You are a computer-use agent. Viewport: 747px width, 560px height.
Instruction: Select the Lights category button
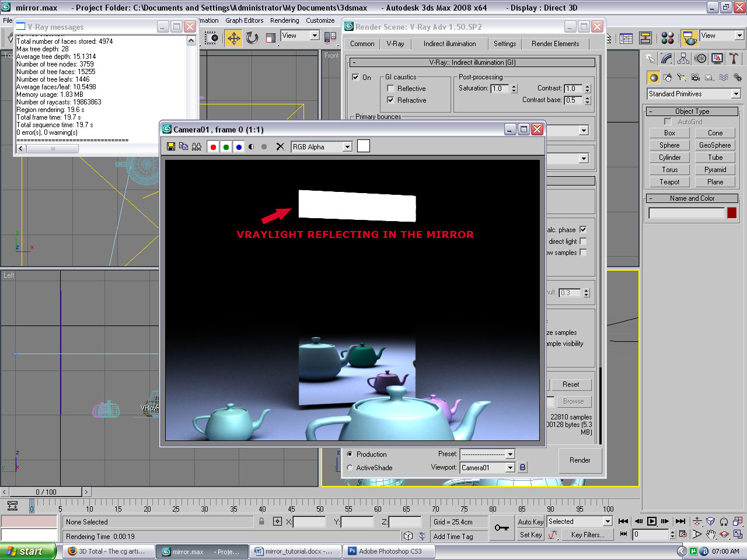(682, 77)
